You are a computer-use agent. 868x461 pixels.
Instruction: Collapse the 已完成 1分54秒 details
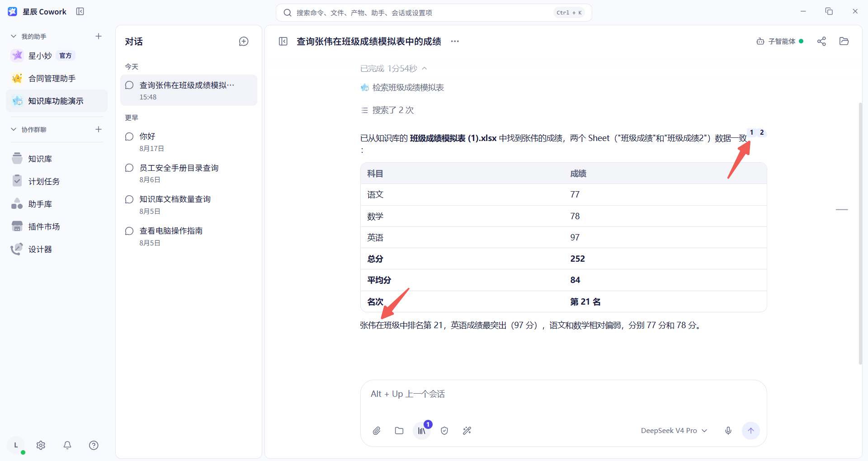point(393,69)
